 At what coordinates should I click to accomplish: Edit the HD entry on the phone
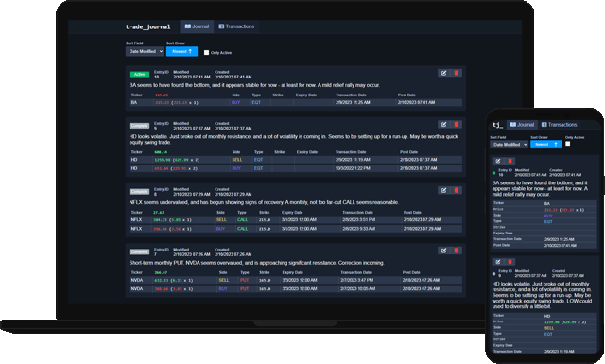(498, 262)
